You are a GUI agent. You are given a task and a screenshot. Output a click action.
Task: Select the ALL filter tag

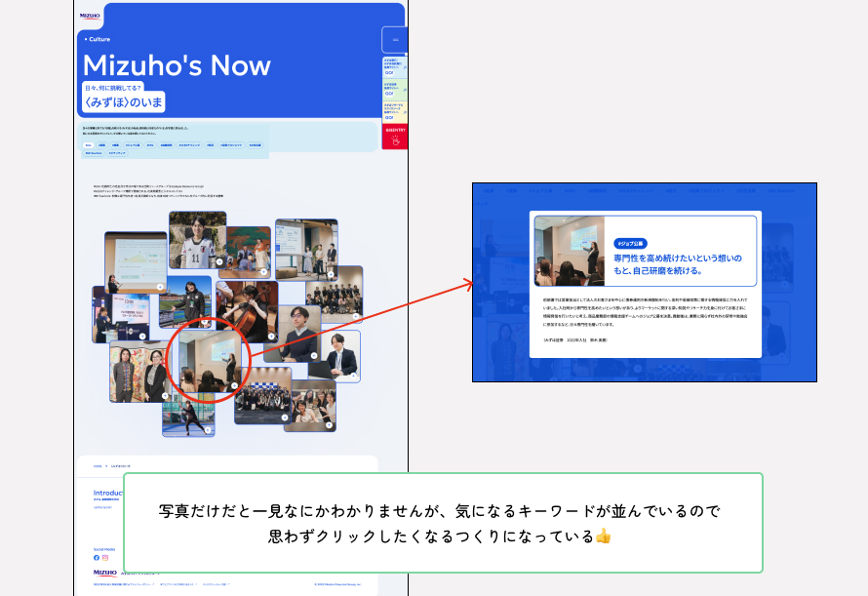(x=88, y=144)
